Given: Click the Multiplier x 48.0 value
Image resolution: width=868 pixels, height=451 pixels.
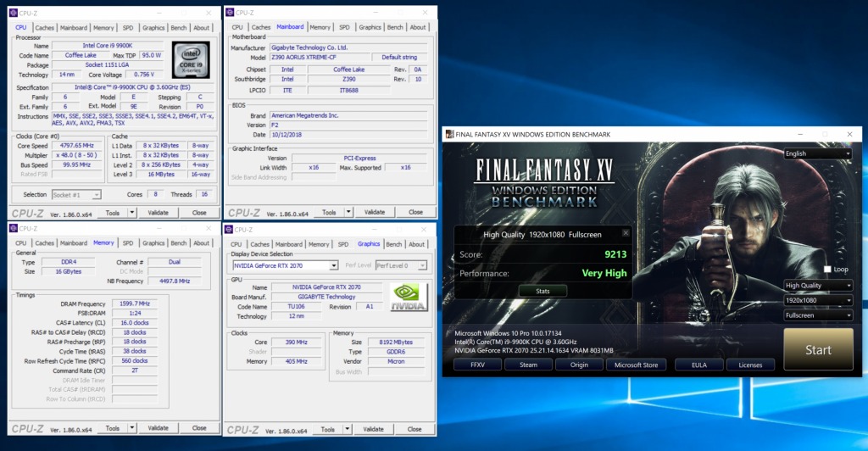Looking at the screenshot, I should pyautogui.click(x=78, y=155).
